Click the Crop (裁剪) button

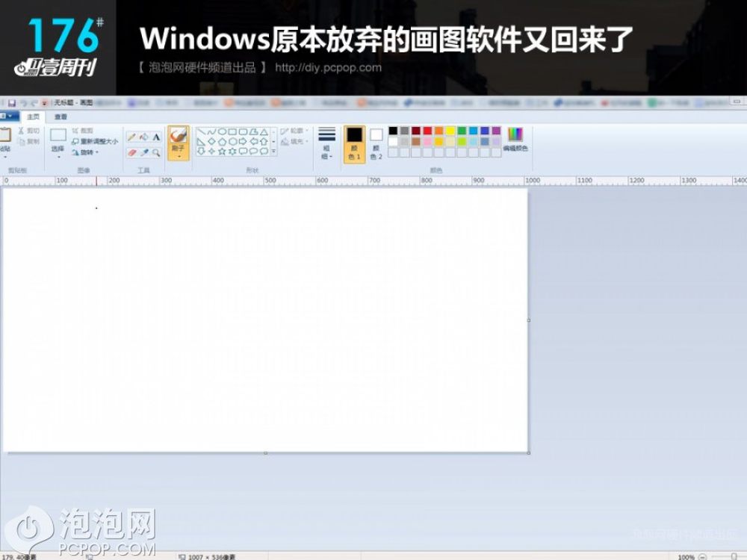83,131
